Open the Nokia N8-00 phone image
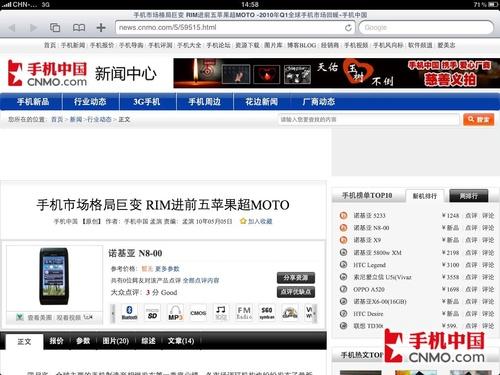 pos(54,276)
